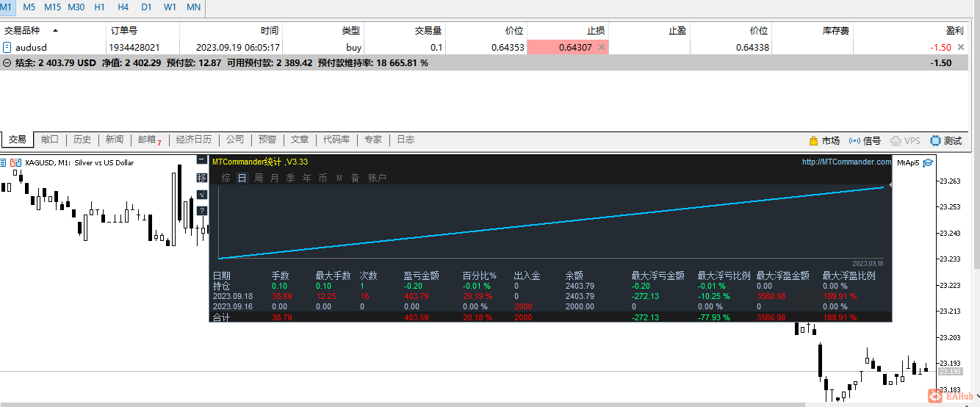Open the 预警 tab
980x407 pixels.
[x=267, y=140]
